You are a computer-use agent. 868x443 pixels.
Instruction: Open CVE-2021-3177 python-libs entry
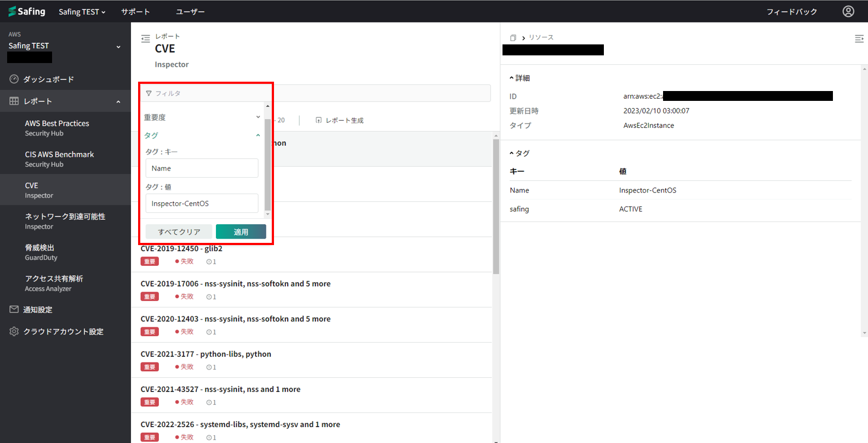tap(311, 360)
